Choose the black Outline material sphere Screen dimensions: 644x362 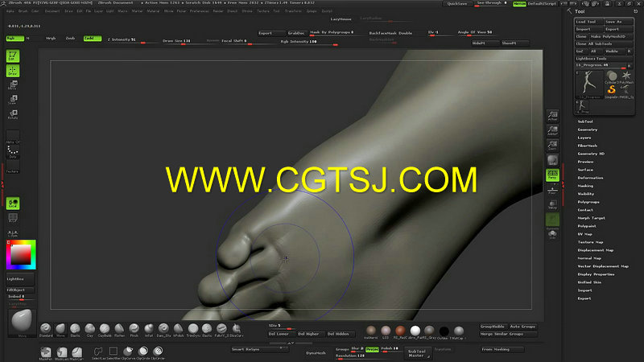point(444,331)
